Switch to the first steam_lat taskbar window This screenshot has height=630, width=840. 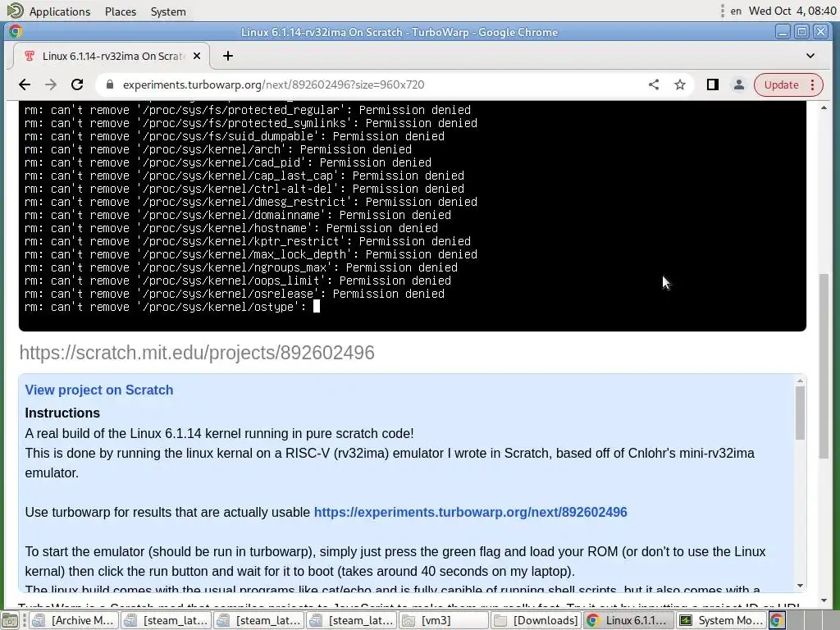(x=167, y=620)
